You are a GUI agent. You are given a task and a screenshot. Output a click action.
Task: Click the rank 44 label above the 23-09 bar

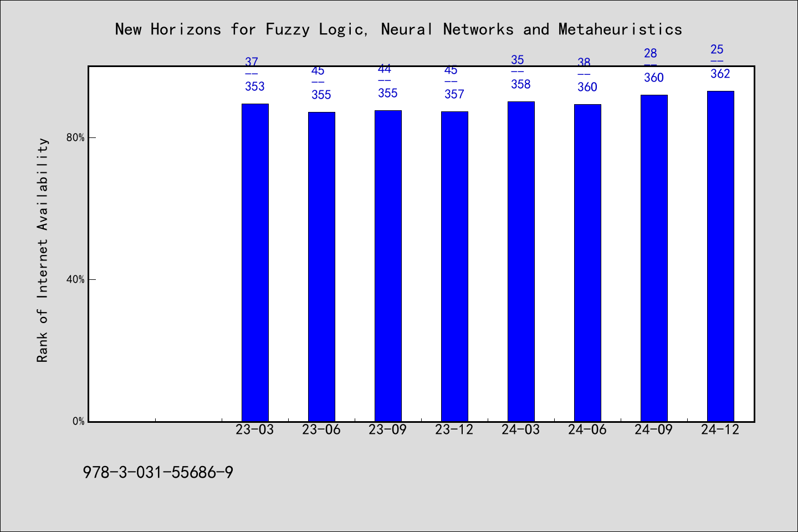pos(385,69)
